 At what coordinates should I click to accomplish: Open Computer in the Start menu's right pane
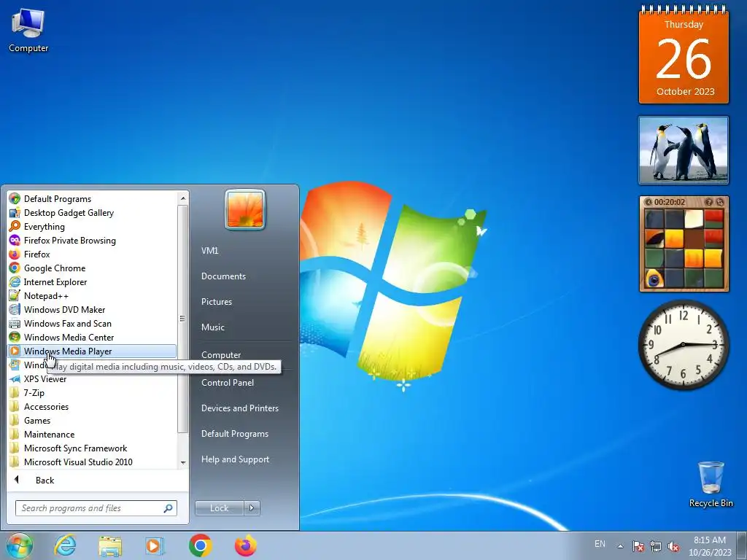coord(221,355)
